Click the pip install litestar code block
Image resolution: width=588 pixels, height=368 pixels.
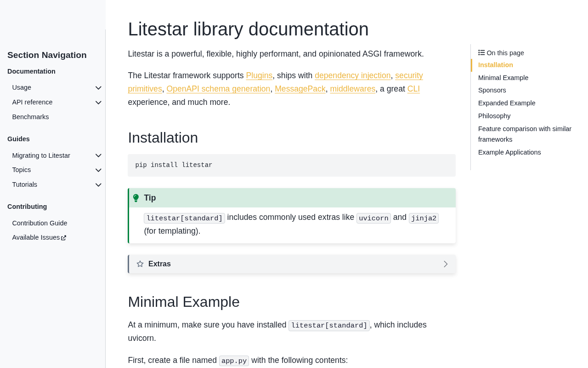(291, 165)
